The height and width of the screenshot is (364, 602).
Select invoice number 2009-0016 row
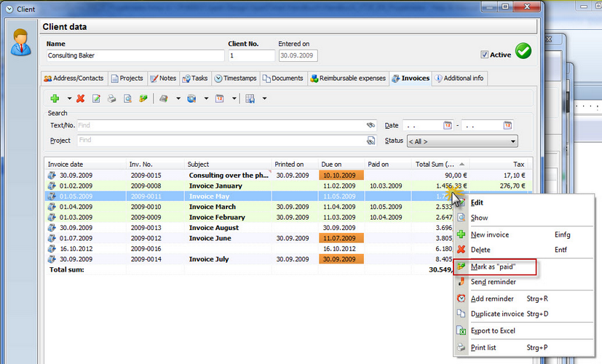coord(250,249)
